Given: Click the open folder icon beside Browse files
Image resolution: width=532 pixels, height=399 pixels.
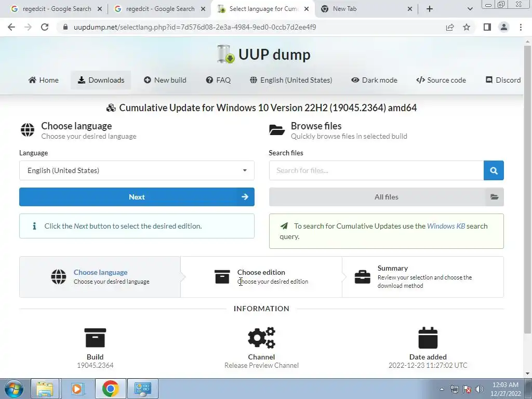Looking at the screenshot, I should 277,130.
